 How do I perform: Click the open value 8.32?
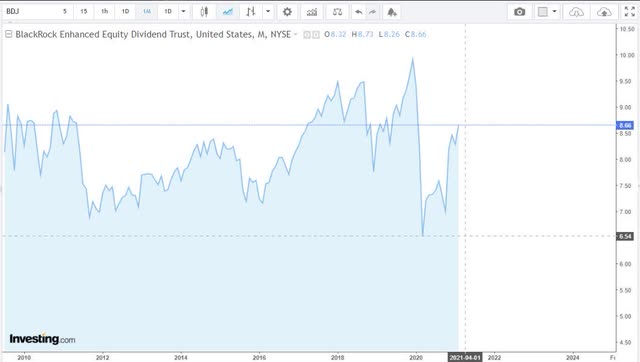click(x=338, y=34)
